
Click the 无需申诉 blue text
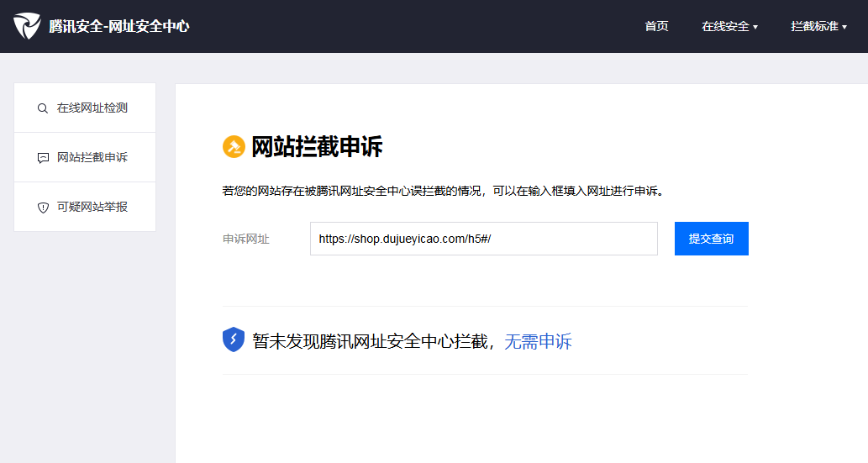[538, 341]
